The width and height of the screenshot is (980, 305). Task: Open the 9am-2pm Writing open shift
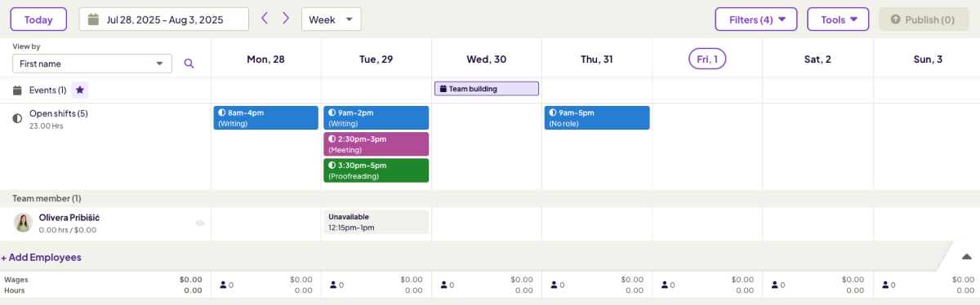point(376,117)
